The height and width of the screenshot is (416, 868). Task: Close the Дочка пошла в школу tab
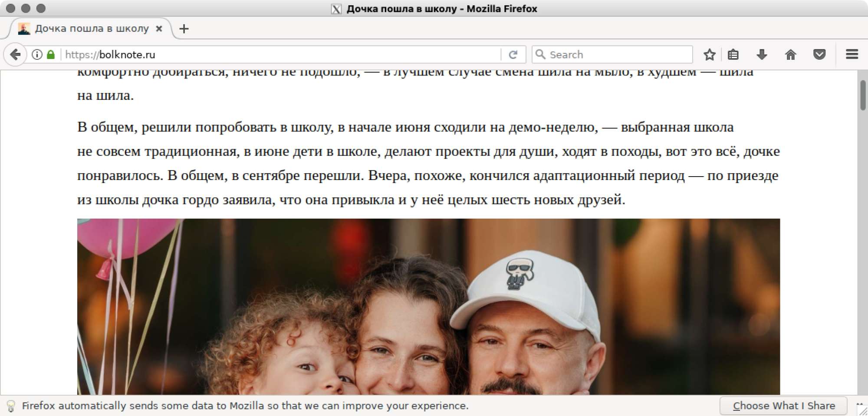click(159, 29)
